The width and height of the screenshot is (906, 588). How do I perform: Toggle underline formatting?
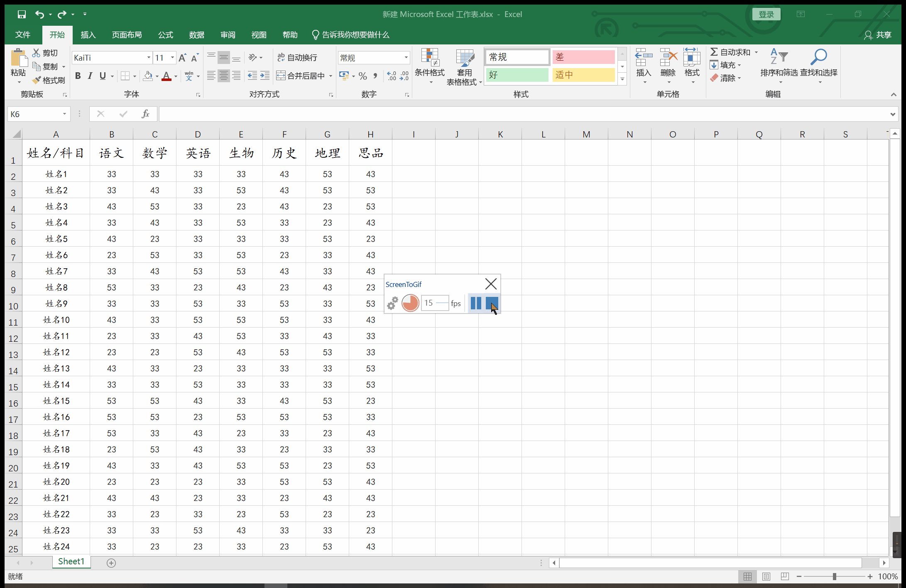coord(103,76)
